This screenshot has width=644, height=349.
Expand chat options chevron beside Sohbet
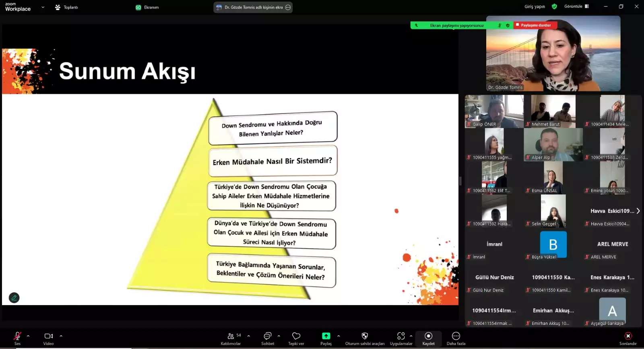279,336
